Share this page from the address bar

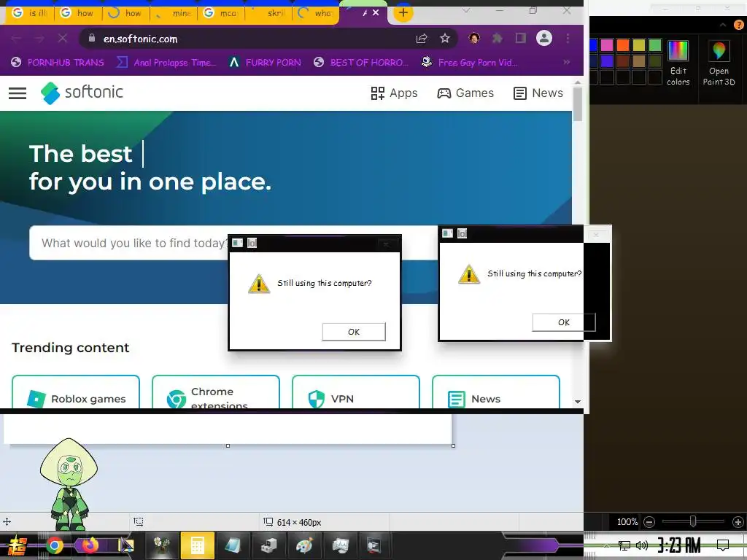pyautogui.click(x=422, y=39)
